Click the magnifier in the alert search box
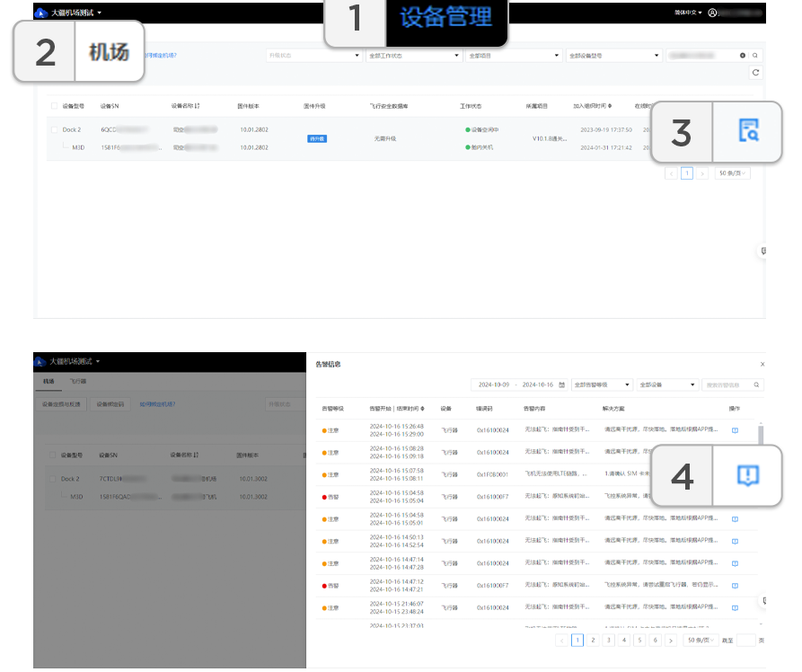Image resolution: width=802 pixels, height=672 pixels. click(757, 385)
